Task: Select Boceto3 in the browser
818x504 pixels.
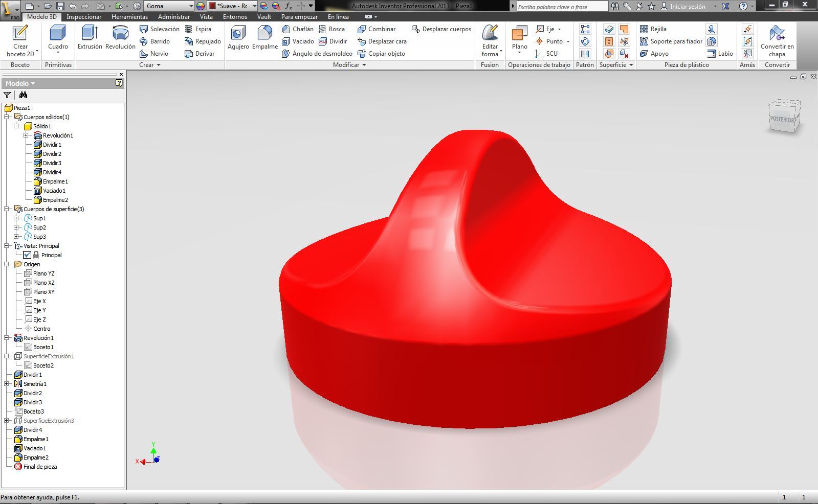Action: (x=29, y=411)
